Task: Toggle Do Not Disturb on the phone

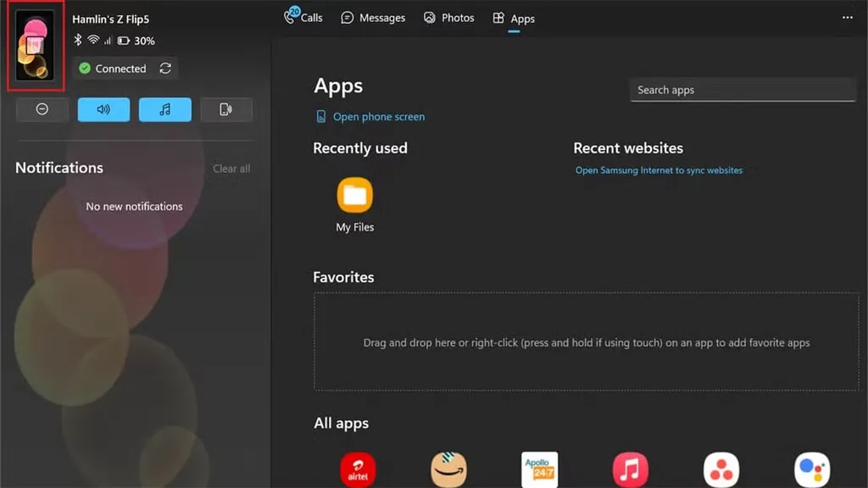Action: [x=42, y=109]
